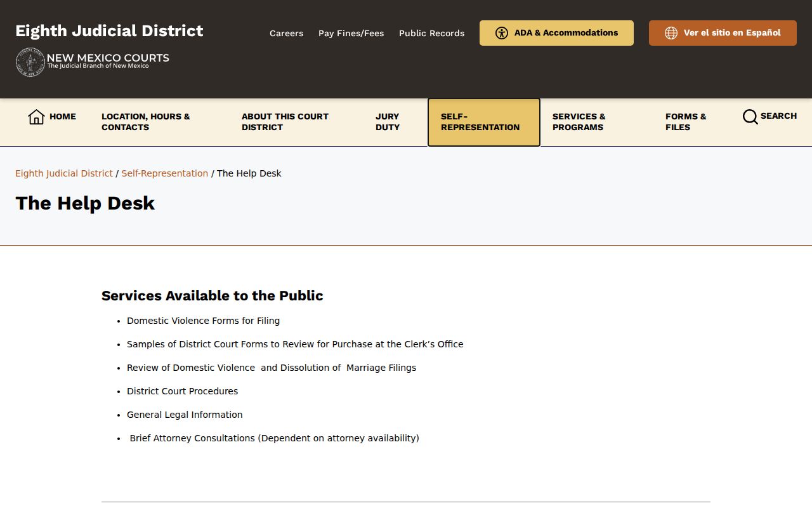This screenshot has width=812, height=508.
Task: Open the Services & Programs menu
Action: coord(579,122)
